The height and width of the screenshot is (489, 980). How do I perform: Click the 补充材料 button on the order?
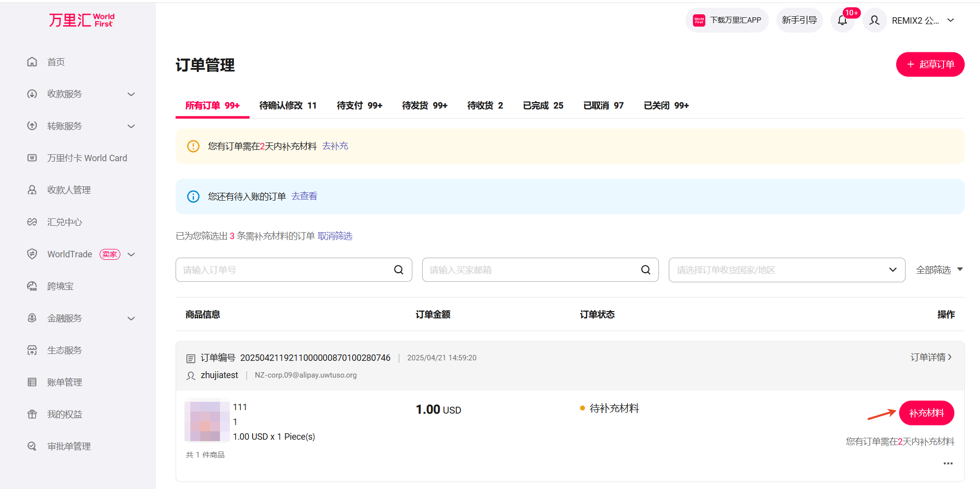point(926,413)
